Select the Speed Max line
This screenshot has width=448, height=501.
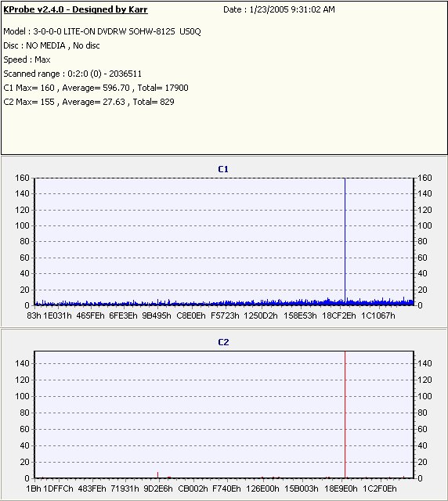(x=27, y=59)
